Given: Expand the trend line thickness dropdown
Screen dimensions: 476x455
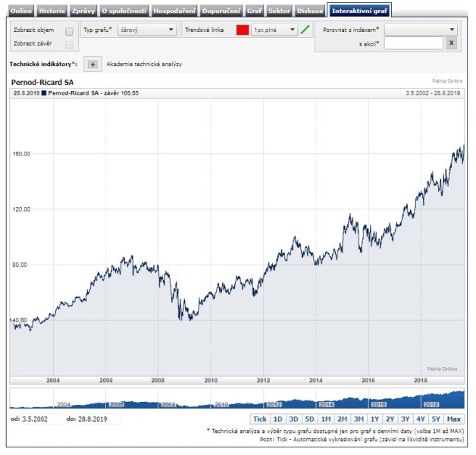Looking at the screenshot, I should pyautogui.click(x=274, y=30).
